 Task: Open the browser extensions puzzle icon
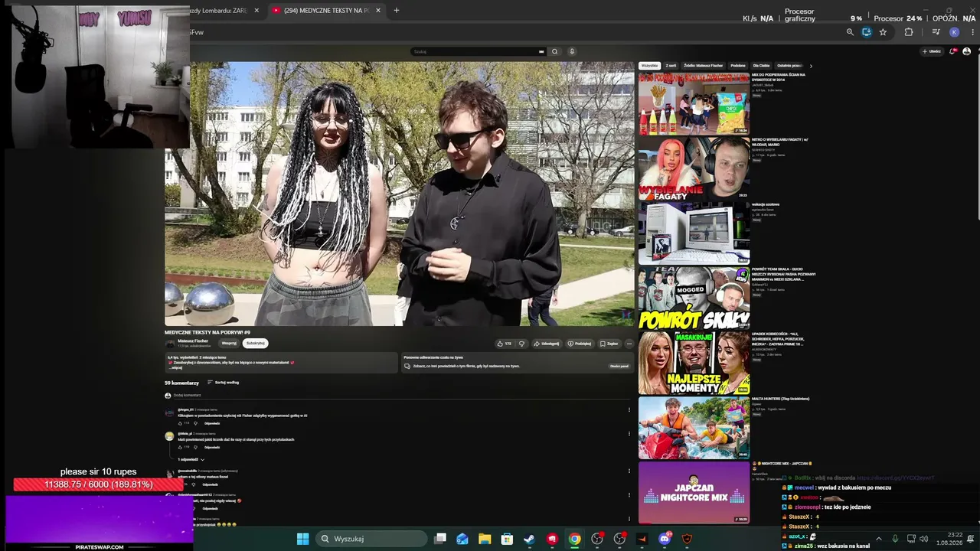(x=909, y=32)
